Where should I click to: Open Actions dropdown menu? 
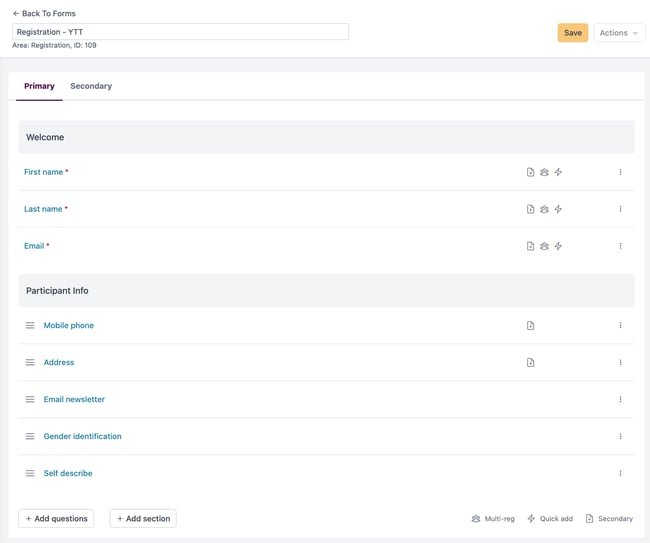pyautogui.click(x=619, y=33)
